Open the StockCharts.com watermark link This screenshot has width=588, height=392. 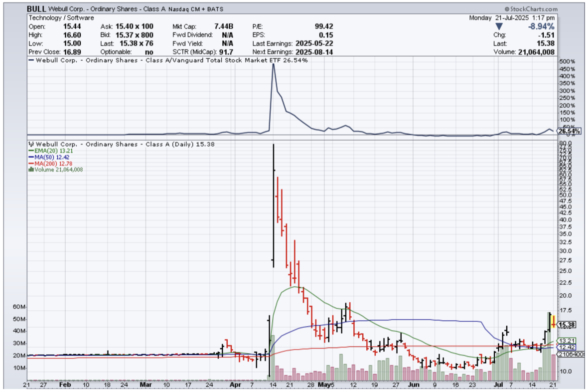pos(534,9)
